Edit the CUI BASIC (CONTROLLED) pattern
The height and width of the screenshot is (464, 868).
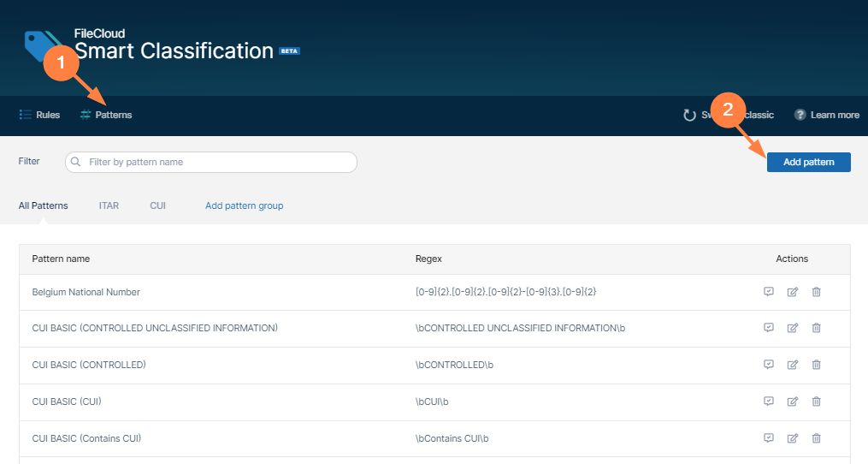(x=793, y=364)
